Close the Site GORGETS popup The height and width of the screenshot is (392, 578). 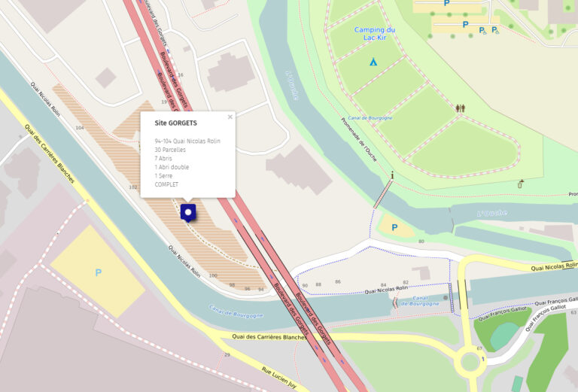coord(230,117)
